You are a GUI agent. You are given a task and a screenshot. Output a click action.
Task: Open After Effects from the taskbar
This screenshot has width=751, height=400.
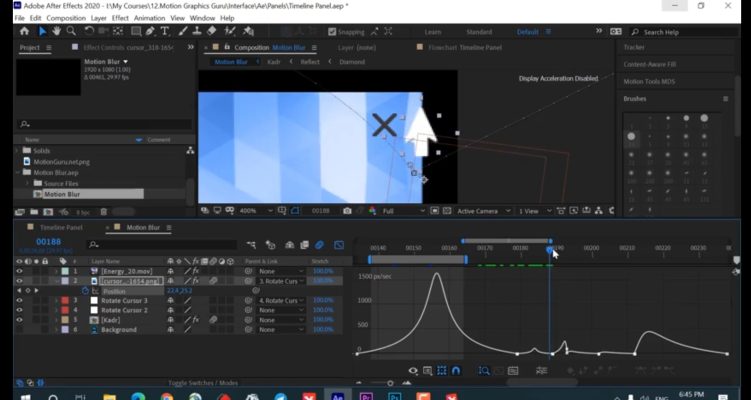338,397
